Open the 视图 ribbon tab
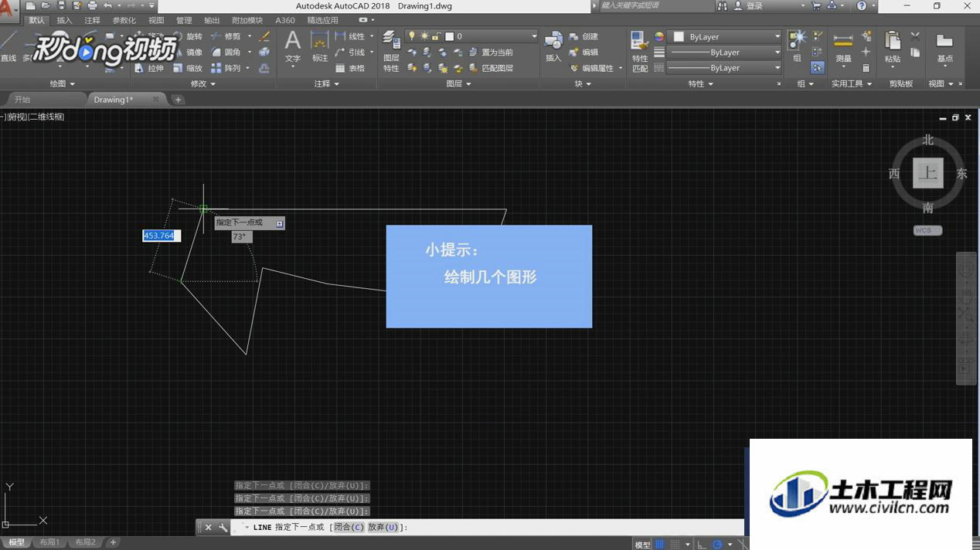This screenshot has height=550, width=980. (x=156, y=20)
